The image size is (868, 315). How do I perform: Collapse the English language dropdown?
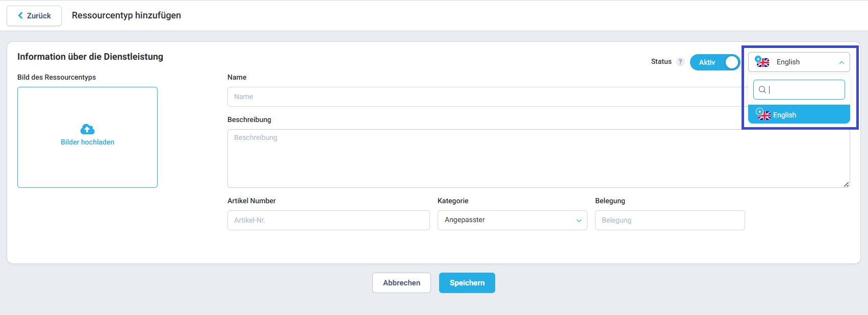(799, 62)
